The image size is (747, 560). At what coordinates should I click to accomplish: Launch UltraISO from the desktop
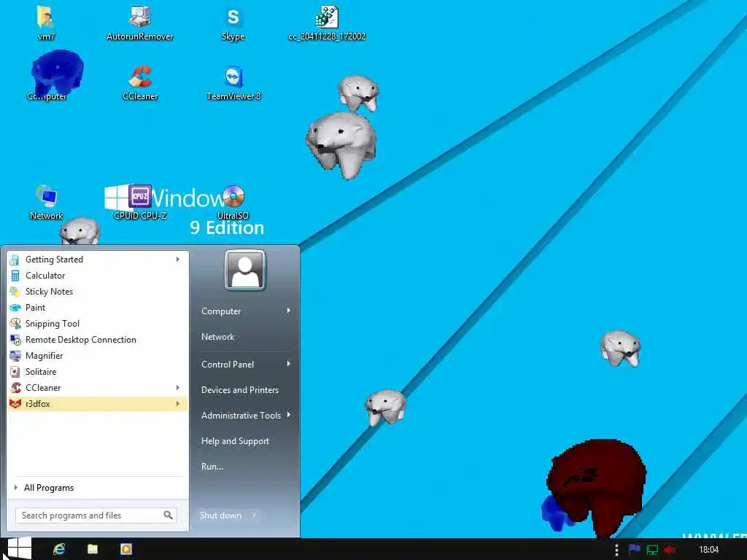[233, 203]
